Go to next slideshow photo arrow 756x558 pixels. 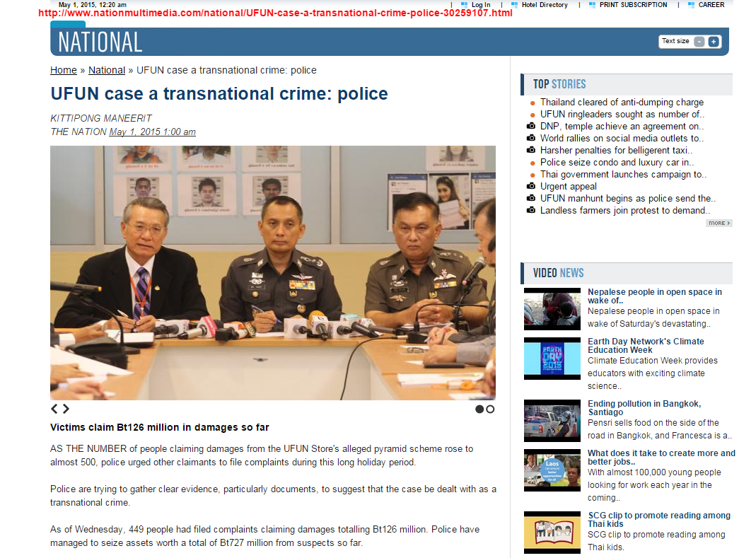(66, 409)
